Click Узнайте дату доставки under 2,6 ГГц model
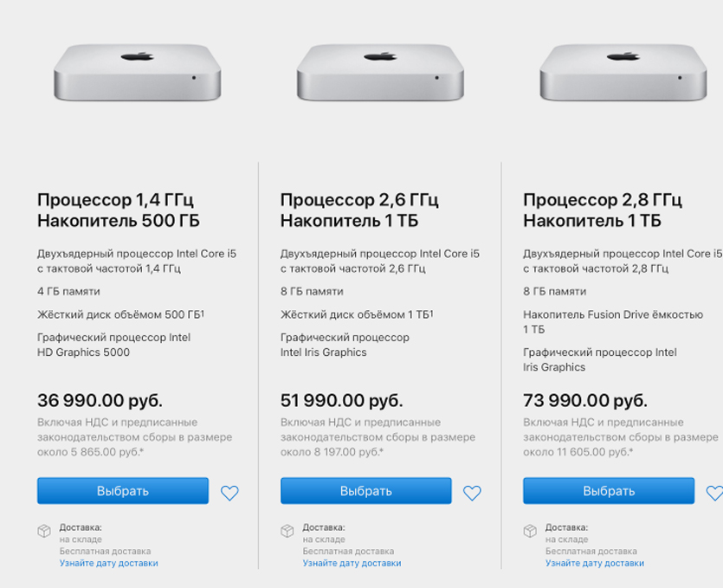The width and height of the screenshot is (723, 588). point(352,563)
